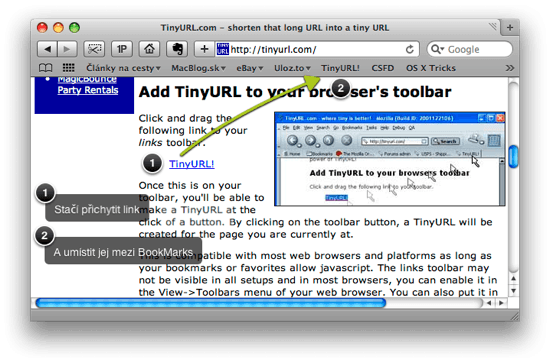Show hidden bookmarks overflow chevron
The width and height of the screenshot is (550, 363).
click(510, 68)
